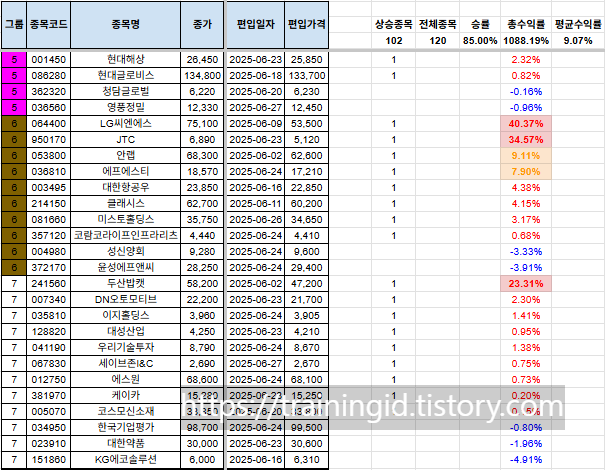Select the 한국기업평가 name cell
The height and width of the screenshot is (470, 605).
(x=125, y=428)
